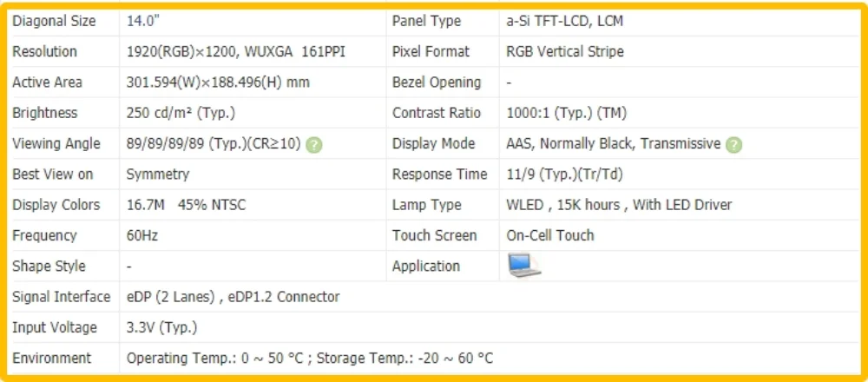868x382 pixels.
Task: Select the Diagonal Size label
Action: point(54,21)
